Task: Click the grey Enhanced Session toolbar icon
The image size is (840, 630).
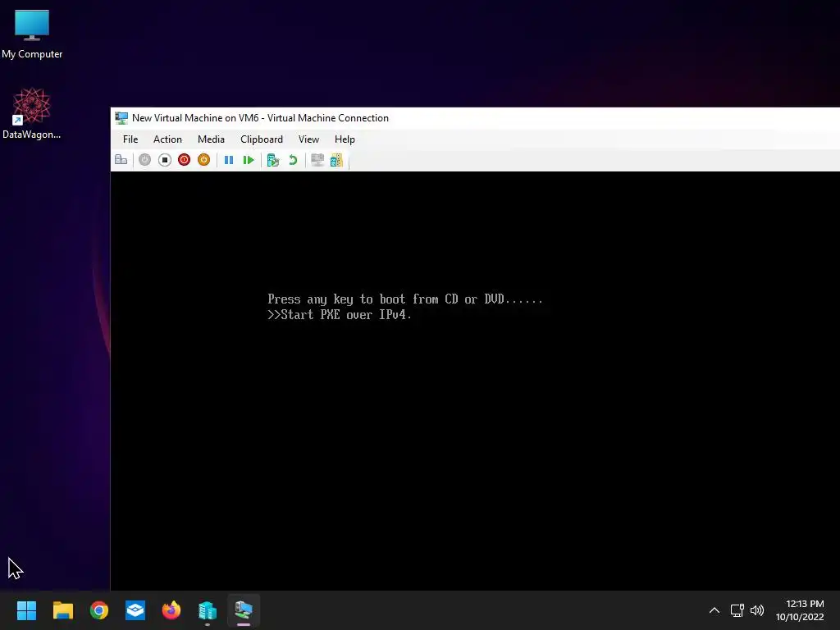Action: pos(317,160)
